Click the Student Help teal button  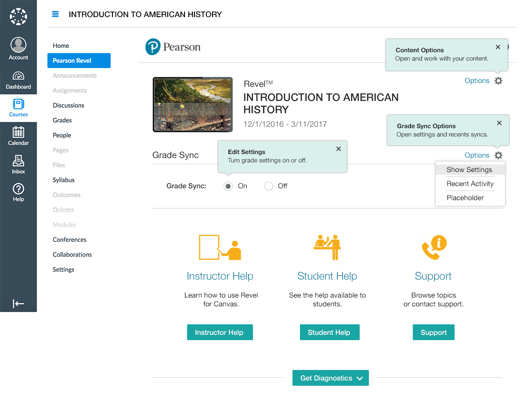pyautogui.click(x=330, y=332)
